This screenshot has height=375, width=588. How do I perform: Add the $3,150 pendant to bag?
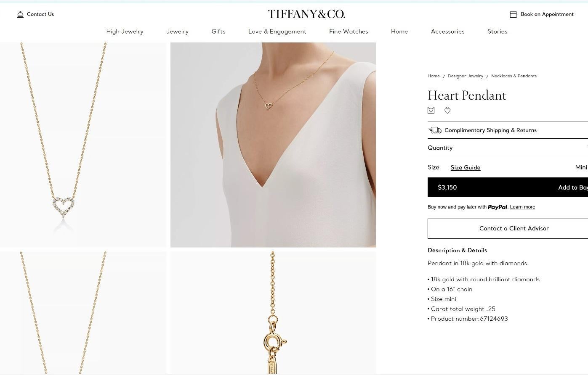[508, 187]
